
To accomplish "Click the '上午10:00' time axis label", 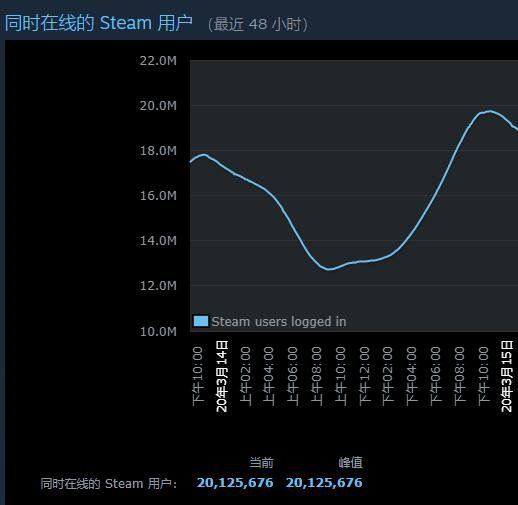I will 340,376.
